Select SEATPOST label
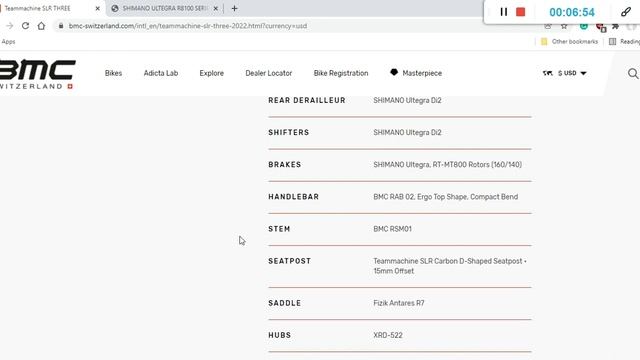 (x=289, y=261)
